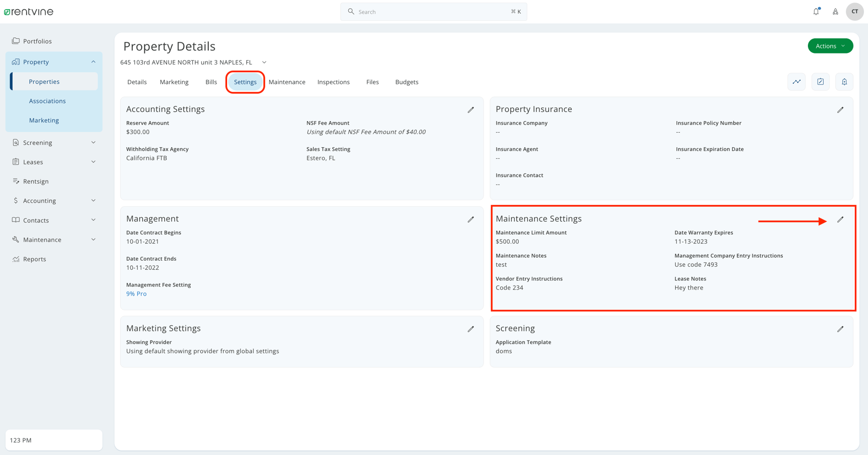Open the 9% Pro management fee link
This screenshot has height=455, width=868.
tap(136, 294)
